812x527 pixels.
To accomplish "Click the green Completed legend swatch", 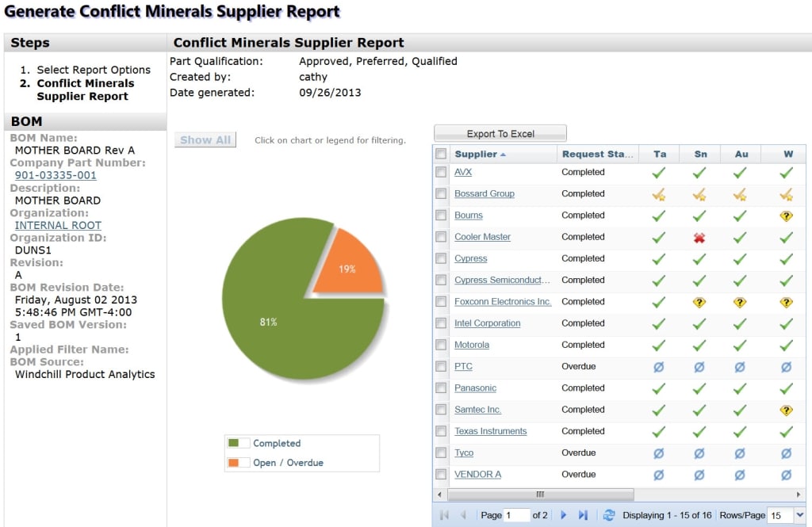I will [x=234, y=443].
